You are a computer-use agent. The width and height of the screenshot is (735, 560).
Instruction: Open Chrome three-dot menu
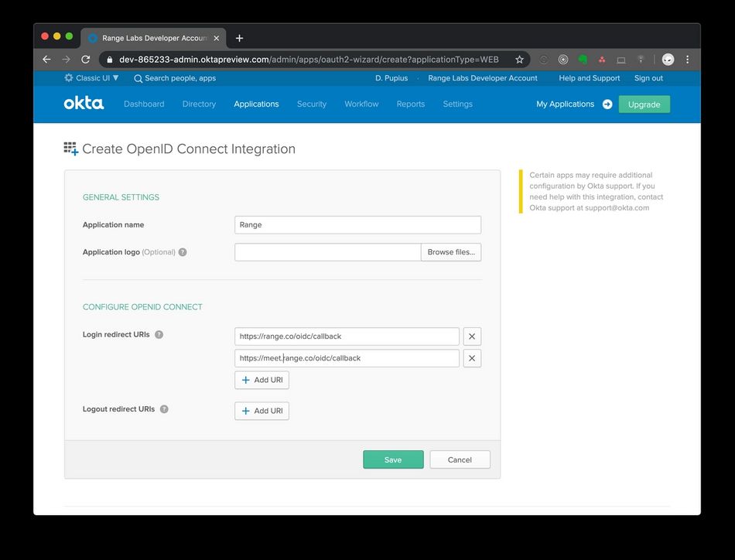click(687, 60)
